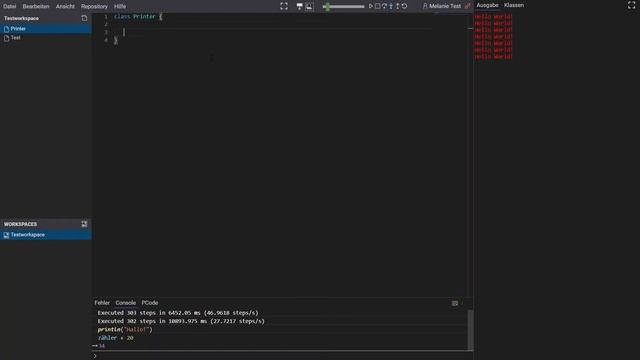Stop the program with stop button
The image size is (640, 360).
378,6
